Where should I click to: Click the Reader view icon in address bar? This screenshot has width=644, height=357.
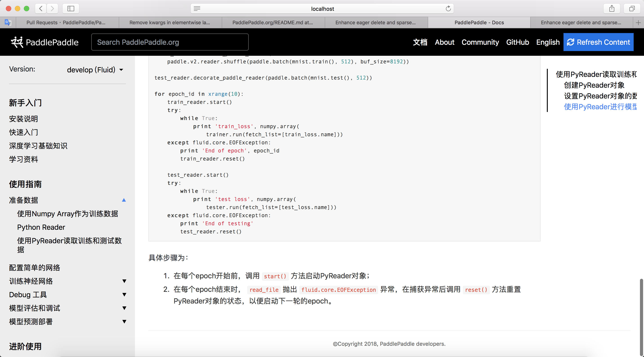click(x=197, y=9)
